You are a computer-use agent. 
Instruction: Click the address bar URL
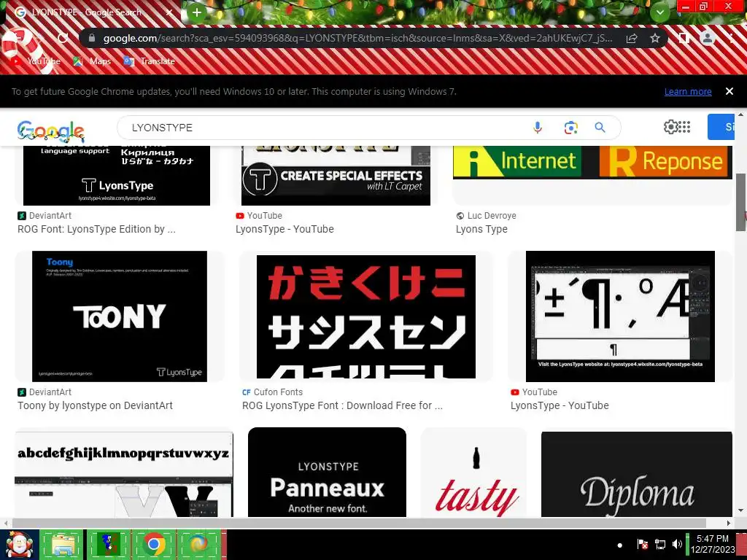(357, 38)
